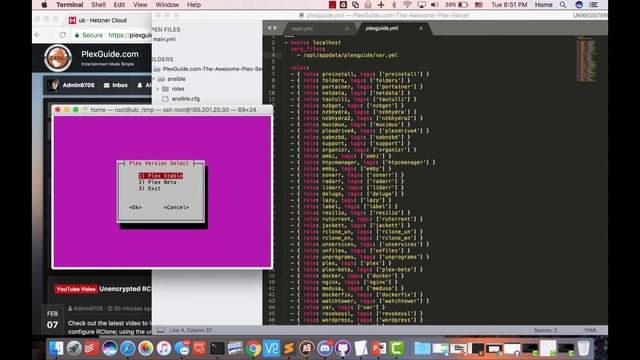This screenshot has height=360, width=640.
Task: Select Exit option in Plex Version dialog
Action: click(x=149, y=189)
